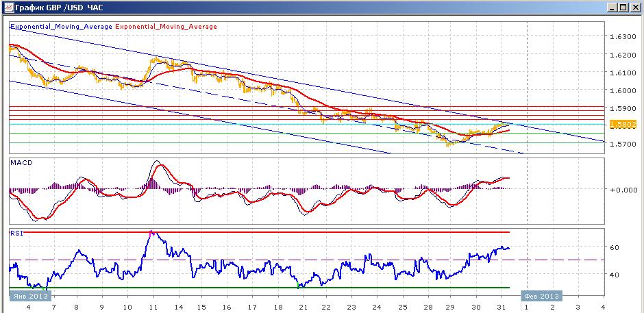The height and width of the screenshot is (313, 644).
Task: Click date 31 on the time axis
Action: click(x=501, y=308)
